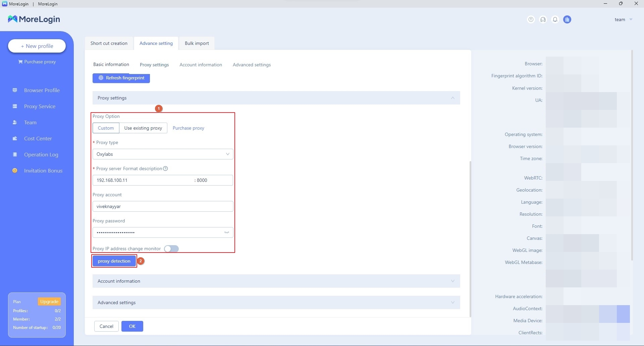Open the headset support icon

click(543, 19)
